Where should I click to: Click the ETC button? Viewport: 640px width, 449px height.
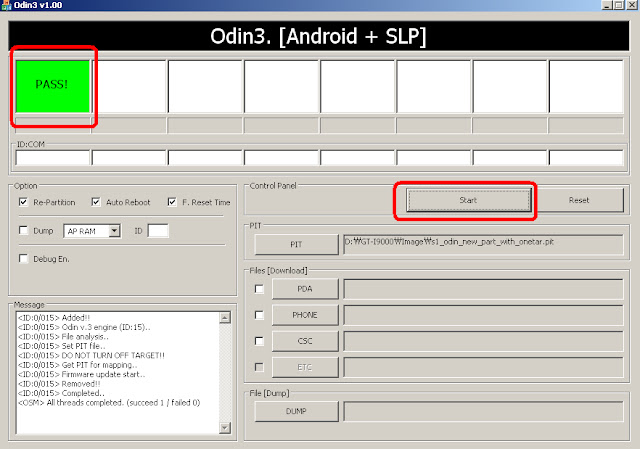click(305, 367)
